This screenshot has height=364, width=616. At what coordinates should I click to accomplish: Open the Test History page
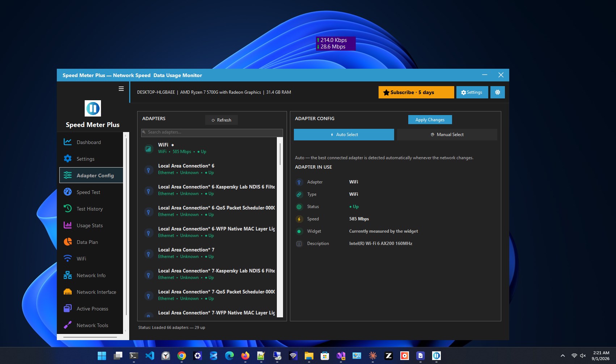pos(91,209)
